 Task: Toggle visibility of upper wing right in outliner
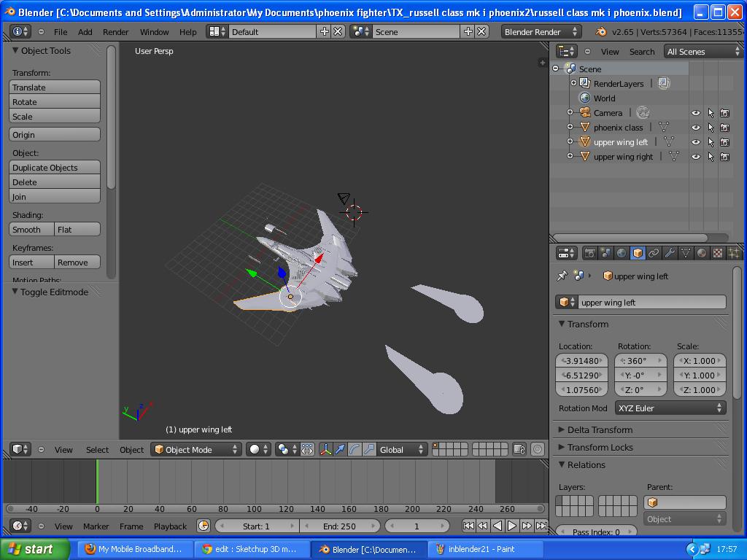click(x=695, y=156)
